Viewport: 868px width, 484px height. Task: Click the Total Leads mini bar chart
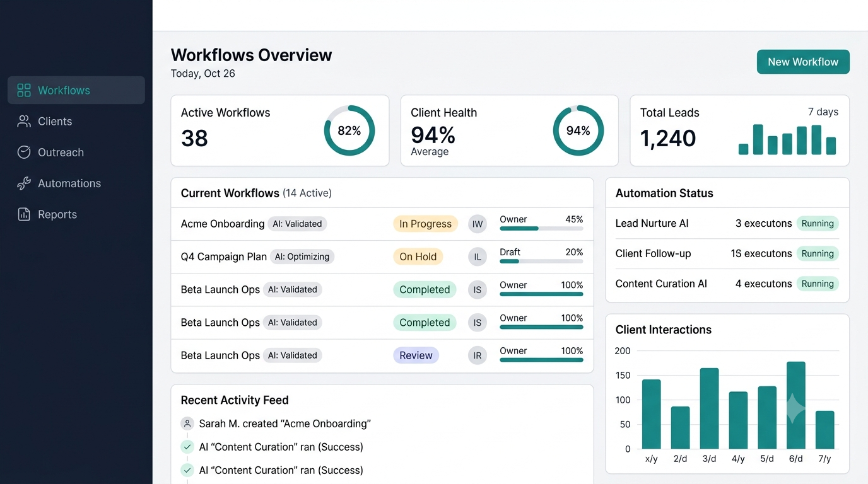[x=787, y=139]
